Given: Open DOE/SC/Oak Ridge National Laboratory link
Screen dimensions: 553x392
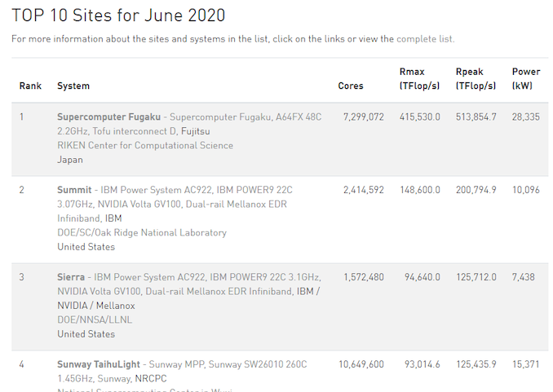Looking at the screenshot, I should 142,232.
